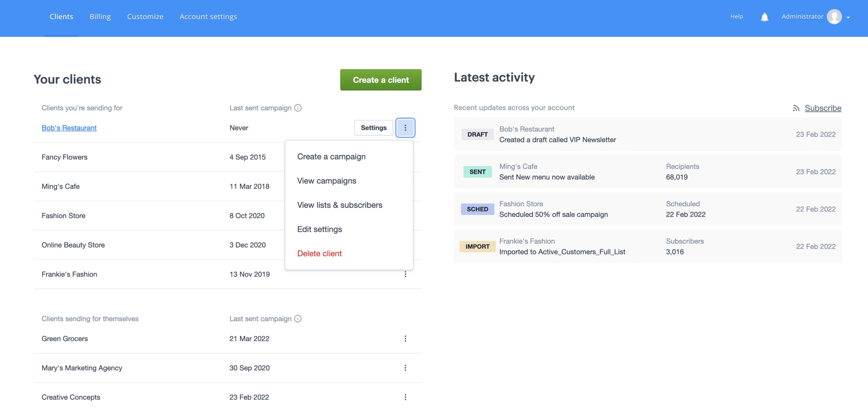This screenshot has height=408, width=868.
Task: Choose View lists & subscribers option
Action: pos(339,205)
